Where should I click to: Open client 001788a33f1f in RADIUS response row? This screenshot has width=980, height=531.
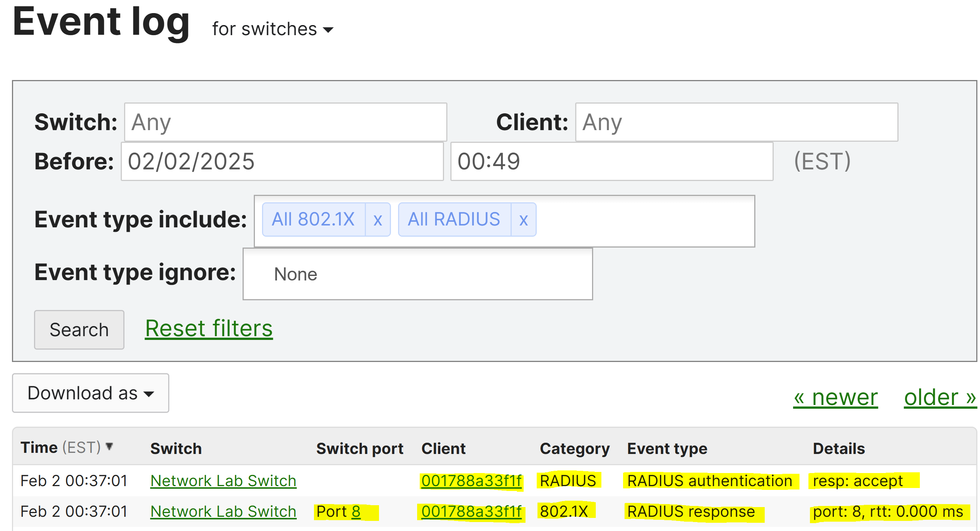[x=471, y=512]
